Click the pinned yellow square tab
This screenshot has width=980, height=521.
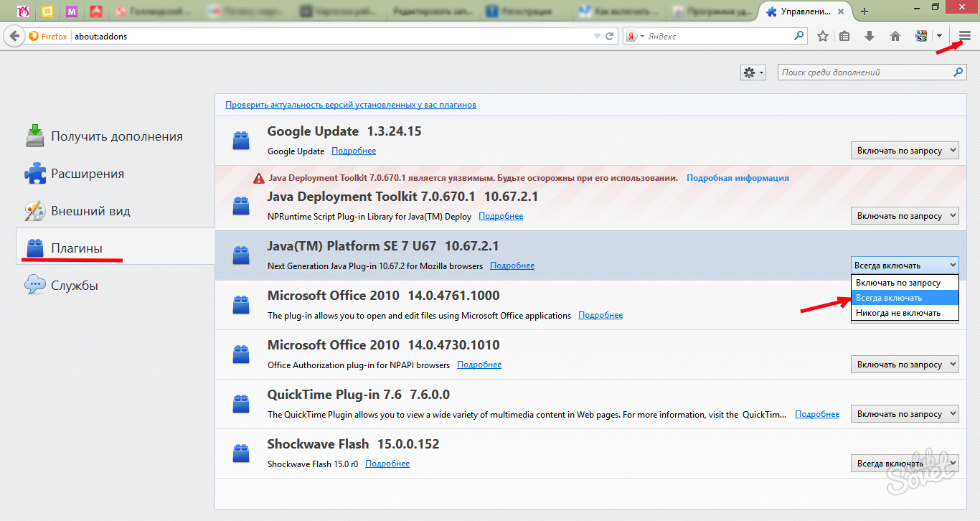[47, 11]
